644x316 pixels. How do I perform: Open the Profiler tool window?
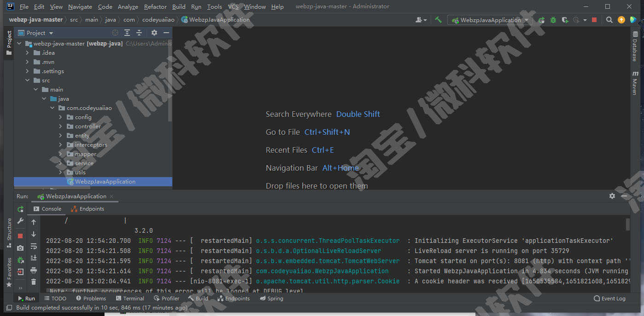point(166,299)
